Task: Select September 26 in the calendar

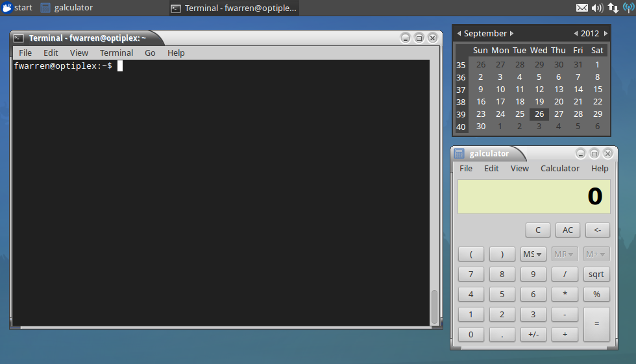Action: click(x=539, y=114)
